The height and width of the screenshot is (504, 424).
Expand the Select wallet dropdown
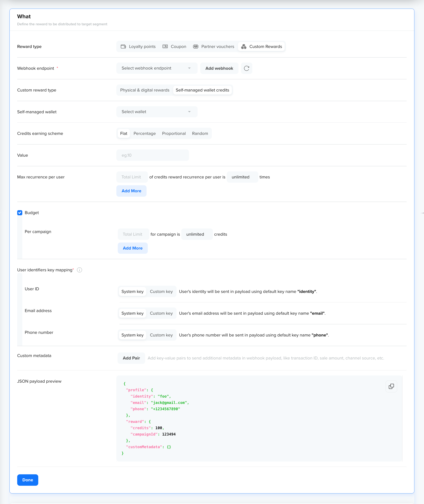157,112
